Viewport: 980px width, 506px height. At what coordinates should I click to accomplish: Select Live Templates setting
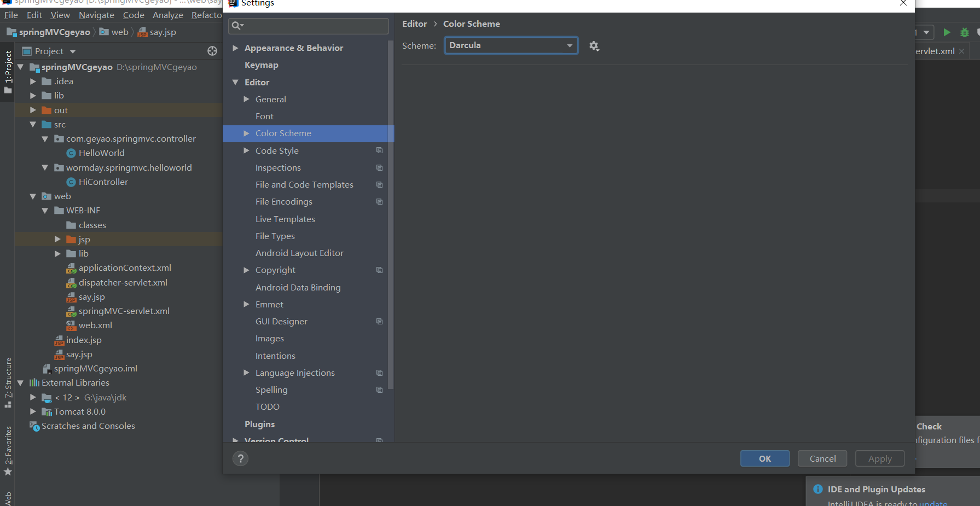[x=285, y=219]
